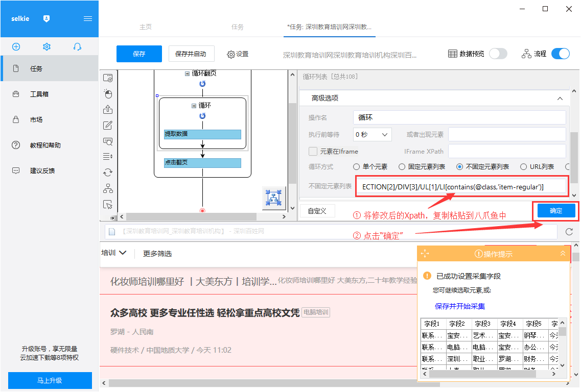Open 更多筛选 filter options
Screen dimensions: 581x392
click(x=157, y=254)
